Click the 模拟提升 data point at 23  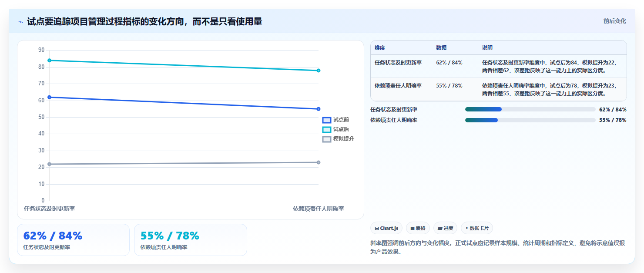[x=319, y=162]
